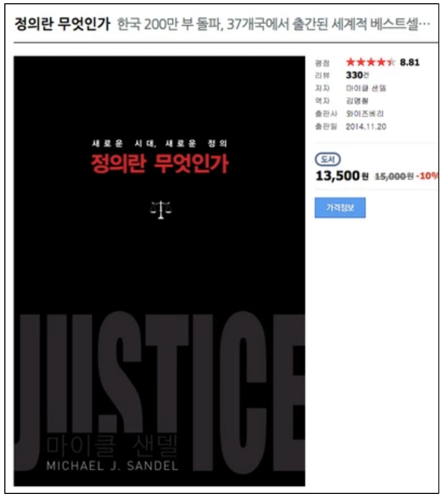Click the 정의란 무엇인가 title link
Image resolution: width=448 pixels, height=495 pixels.
coord(62,24)
